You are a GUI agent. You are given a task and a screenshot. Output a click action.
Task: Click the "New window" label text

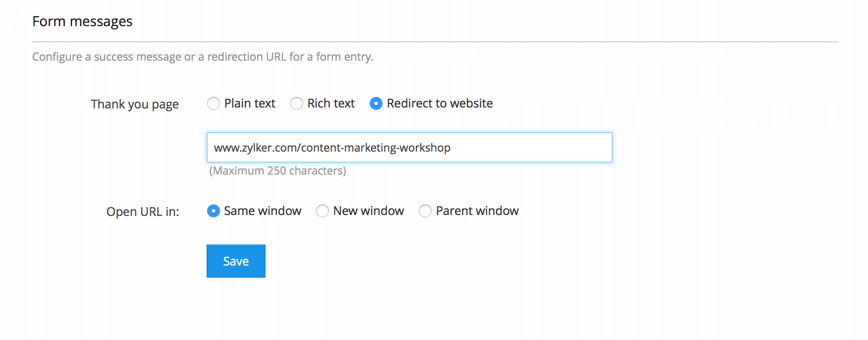tap(369, 211)
